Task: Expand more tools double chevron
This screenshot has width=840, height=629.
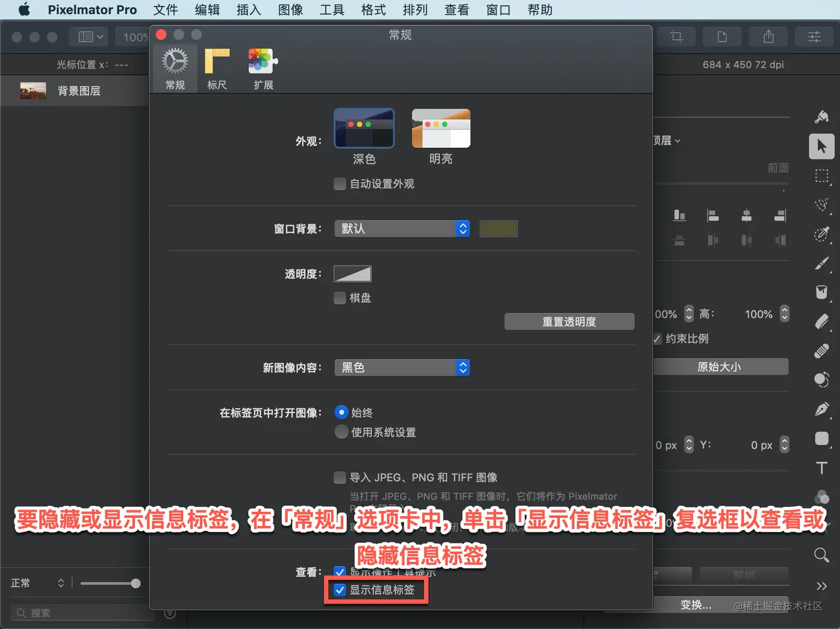Action: [822, 586]
